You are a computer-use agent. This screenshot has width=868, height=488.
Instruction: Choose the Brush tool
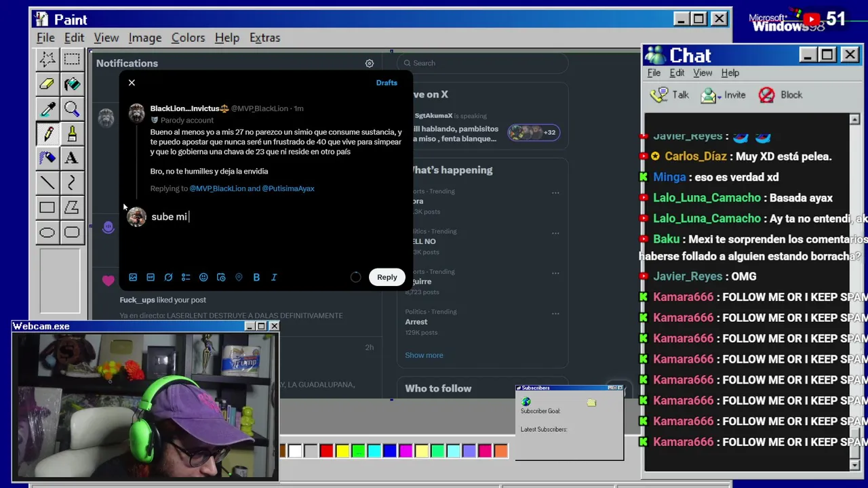72,134
